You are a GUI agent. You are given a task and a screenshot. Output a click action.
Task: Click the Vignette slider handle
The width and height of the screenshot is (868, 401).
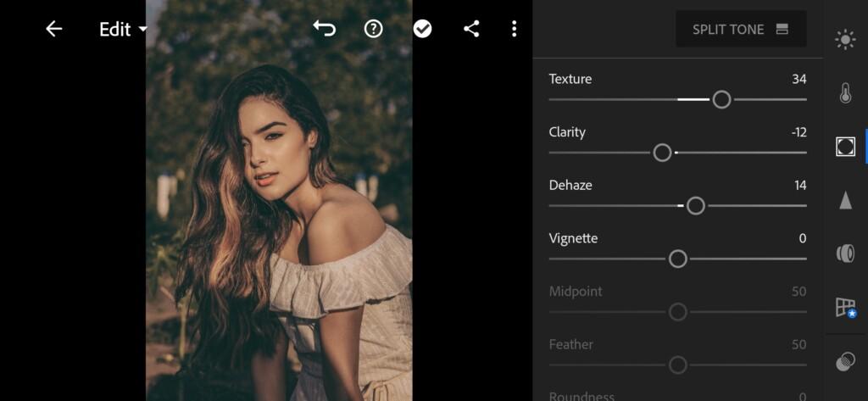click(677, 259)
